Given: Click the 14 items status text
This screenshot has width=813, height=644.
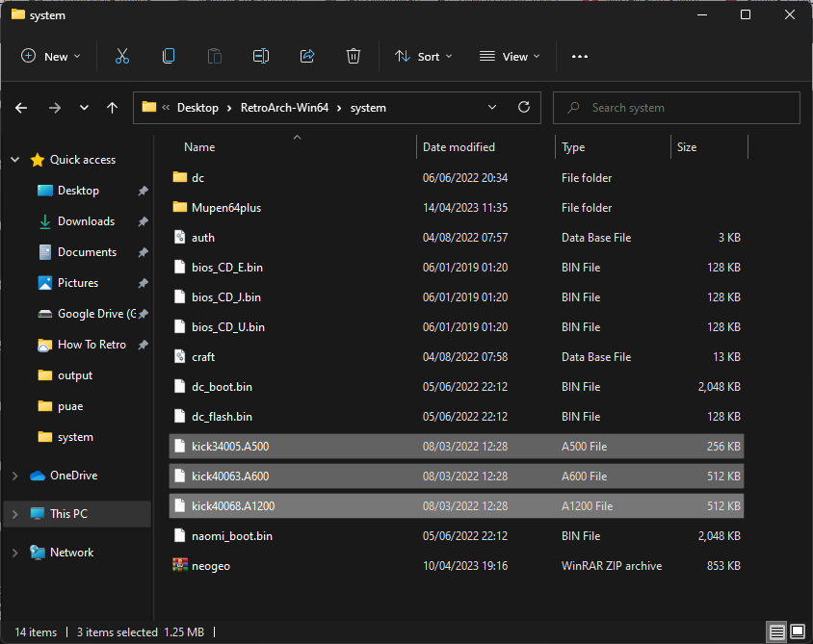Looking at the screenshot, I should pos(36,632).
